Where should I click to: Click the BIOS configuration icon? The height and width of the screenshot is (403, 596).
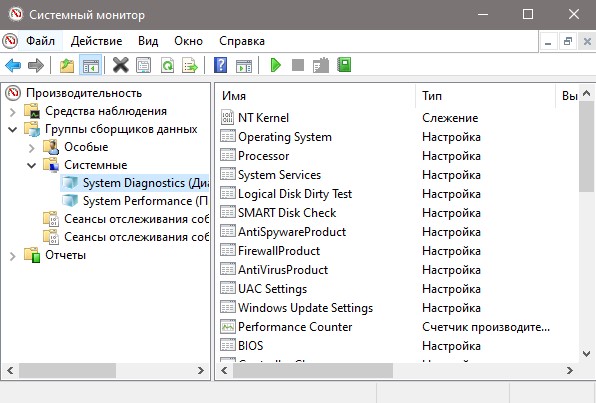click(x=228, y=345)
